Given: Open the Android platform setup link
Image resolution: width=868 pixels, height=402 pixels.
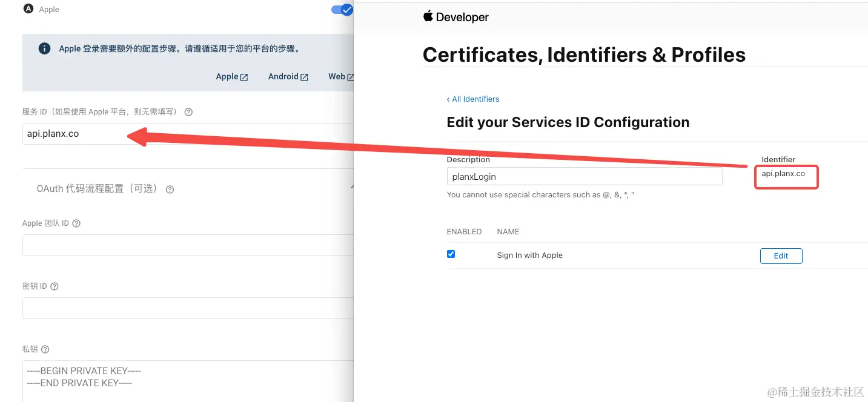Looking at the screenshot, I should [288, 76].
